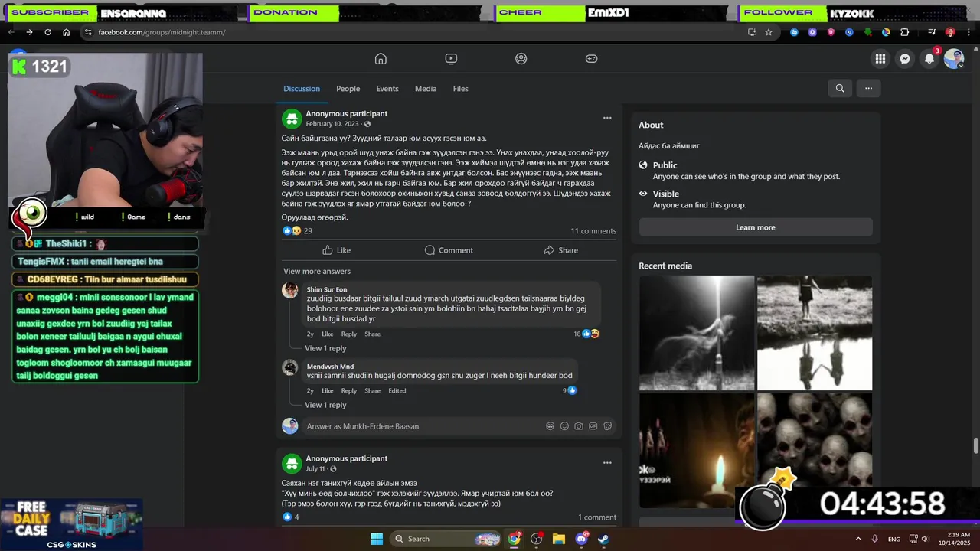Expand 'View 1 reply' under Shim Sur Eon
Viewport: 980px width, 551px height.
click(325, 348)
